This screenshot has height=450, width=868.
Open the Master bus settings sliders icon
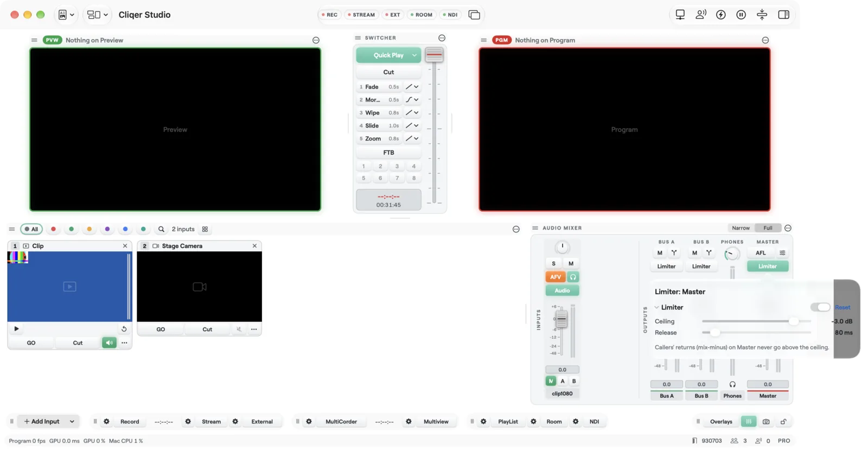[782, 253]
